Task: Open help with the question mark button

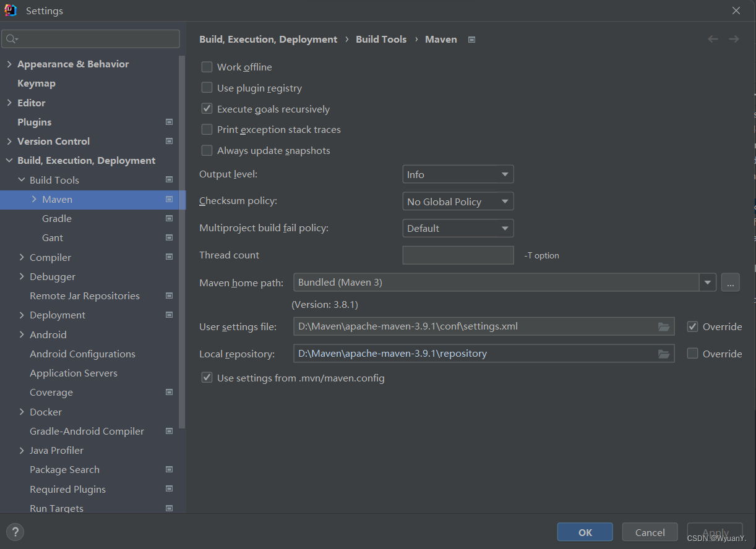Action: click(15, 532)
